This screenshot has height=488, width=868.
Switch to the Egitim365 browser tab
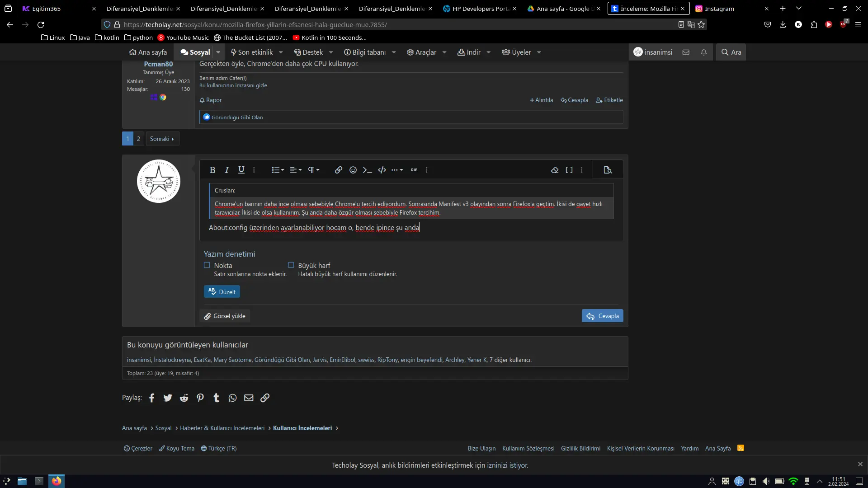click(59, 9)
